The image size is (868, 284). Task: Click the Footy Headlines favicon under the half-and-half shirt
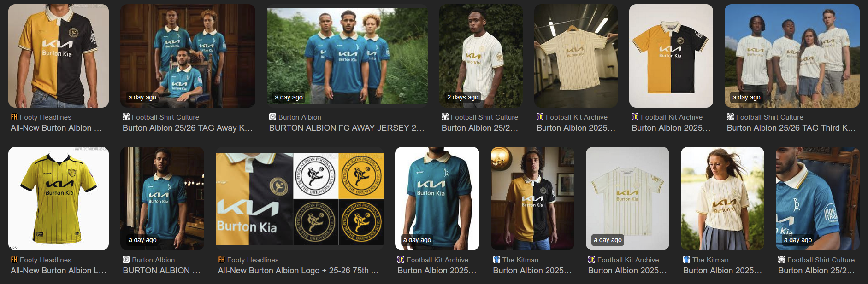(x=14, y=117)
